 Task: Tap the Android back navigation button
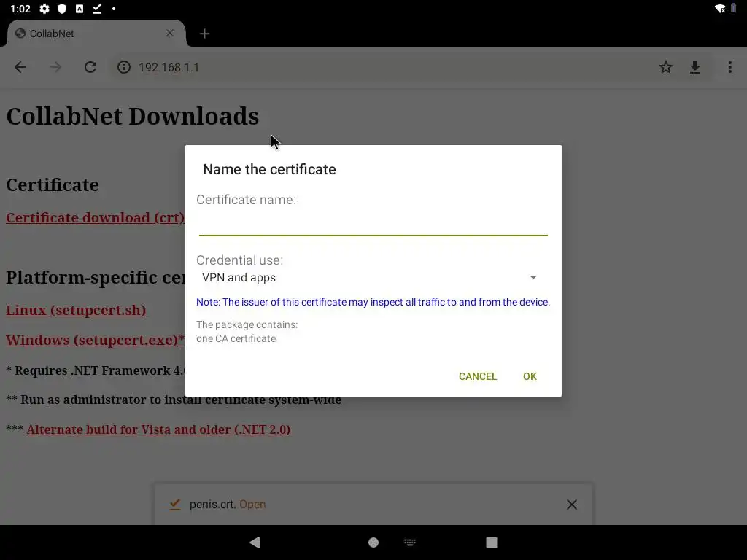pos(255,542)
